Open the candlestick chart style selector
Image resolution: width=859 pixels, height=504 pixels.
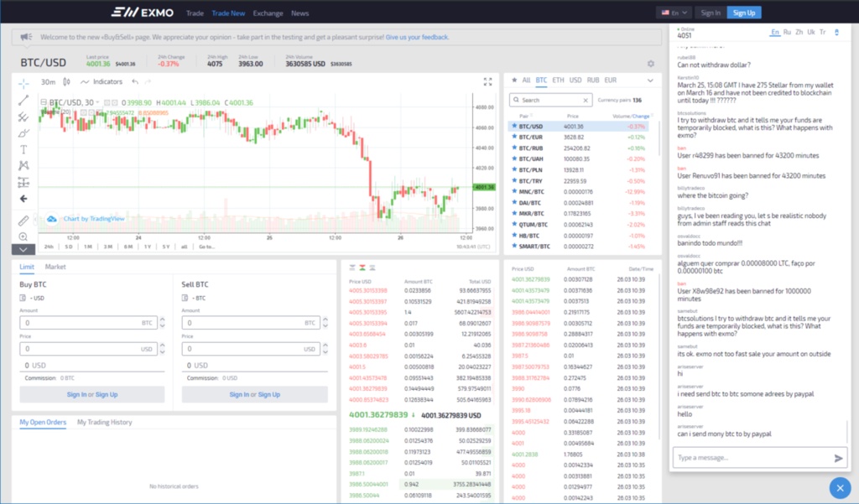(67, 81)
